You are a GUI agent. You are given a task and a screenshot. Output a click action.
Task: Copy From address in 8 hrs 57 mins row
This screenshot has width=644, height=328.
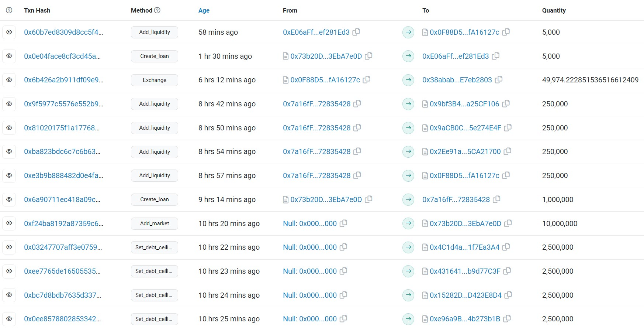click(x=357, y=175)
